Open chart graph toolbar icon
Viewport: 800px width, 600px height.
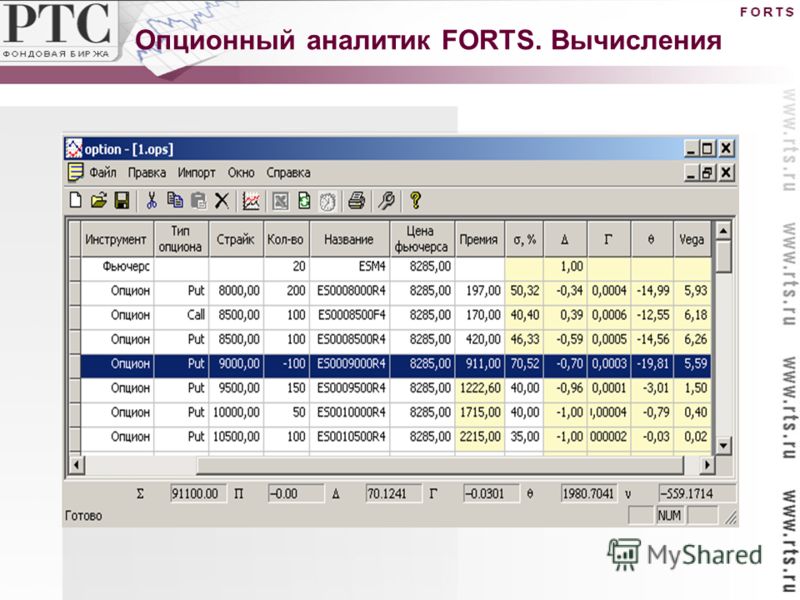click(251, 201)
